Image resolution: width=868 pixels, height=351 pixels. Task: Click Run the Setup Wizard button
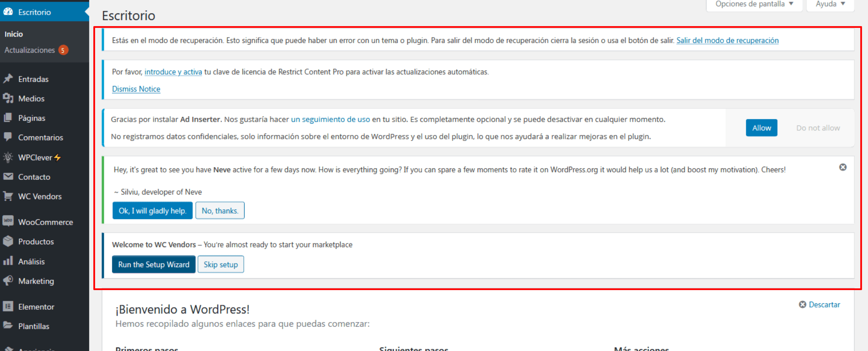154,265
